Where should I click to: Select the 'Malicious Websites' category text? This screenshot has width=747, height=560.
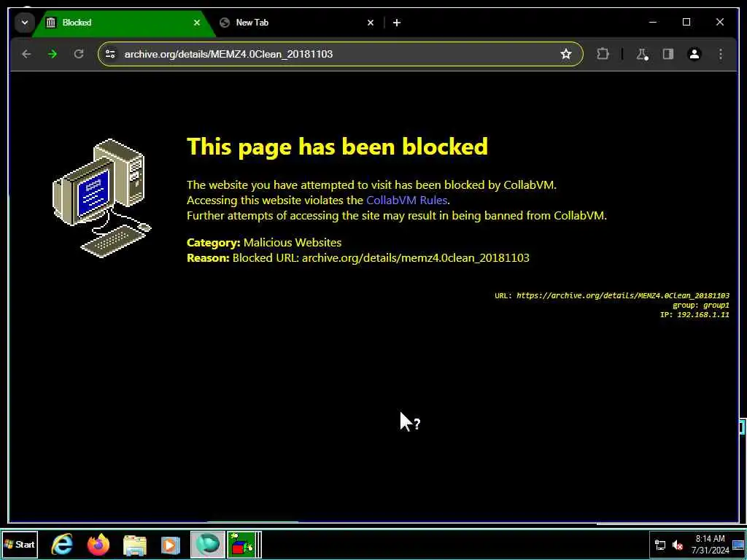293,242
